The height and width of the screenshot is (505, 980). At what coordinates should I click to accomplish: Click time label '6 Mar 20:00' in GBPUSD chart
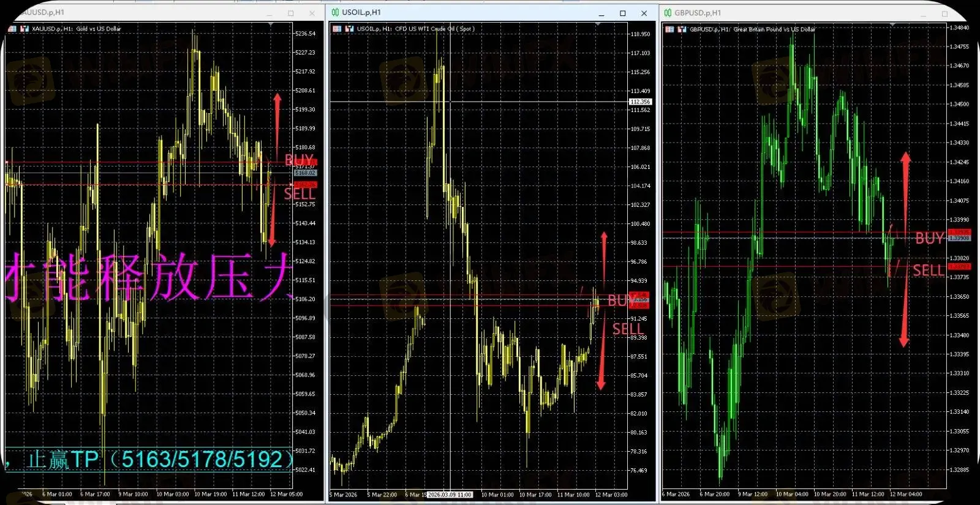pos(715,495)
